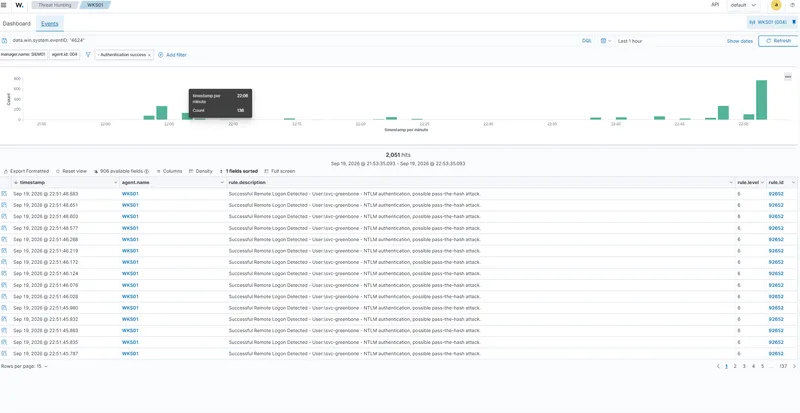Screen dimensions: 800x413
Task: Go to previous results page arrow
Action: pyautogui.click(x=718, y=367)
